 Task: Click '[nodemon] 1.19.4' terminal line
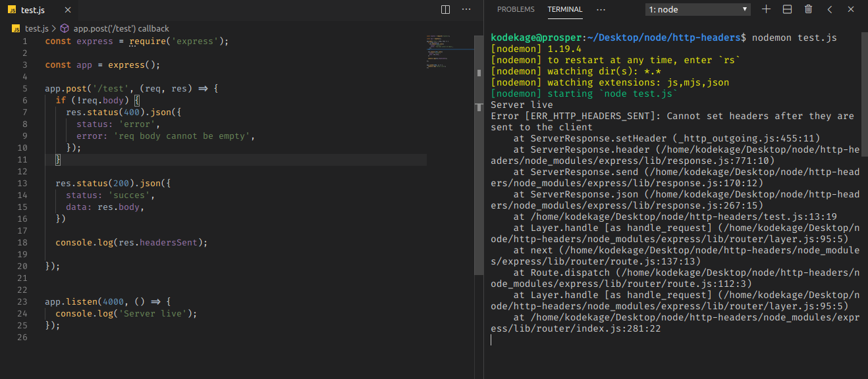pos(536,49)
